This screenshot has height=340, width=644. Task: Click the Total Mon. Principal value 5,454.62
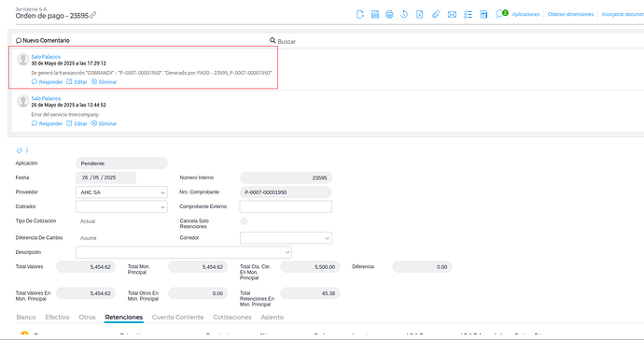[x=198, y=267]
